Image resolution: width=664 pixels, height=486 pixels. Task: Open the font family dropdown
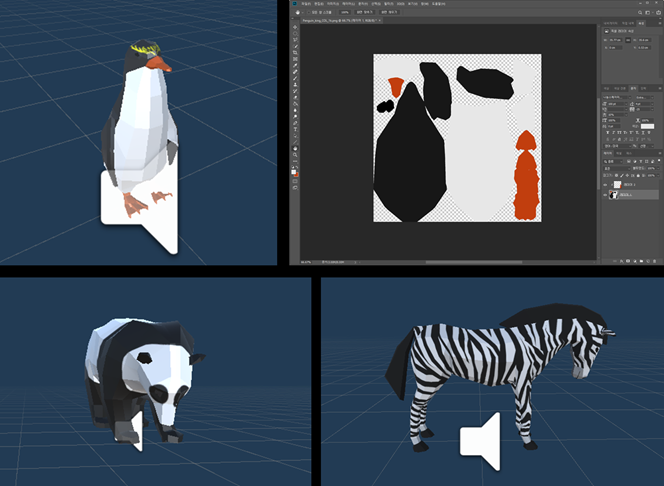pos(617,97)
